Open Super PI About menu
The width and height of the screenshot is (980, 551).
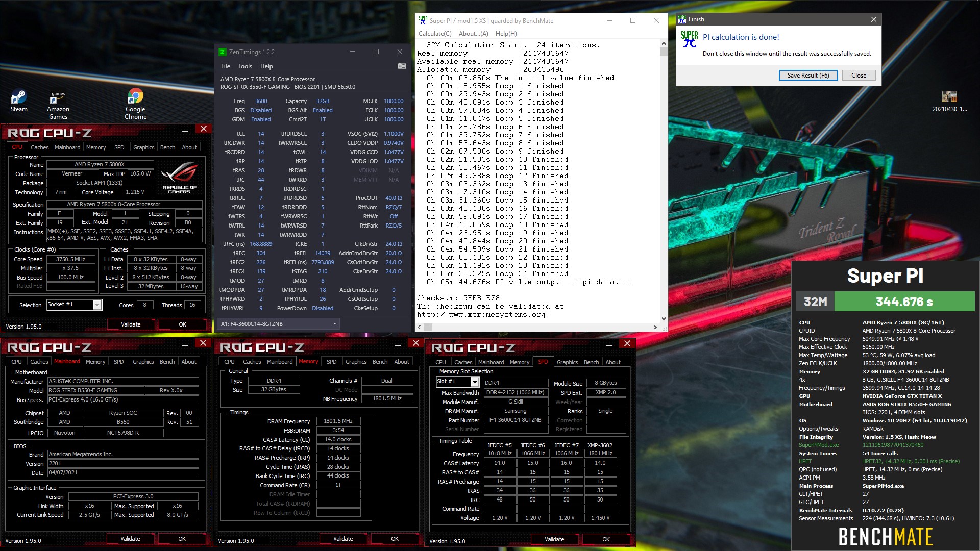coord(473,34)
